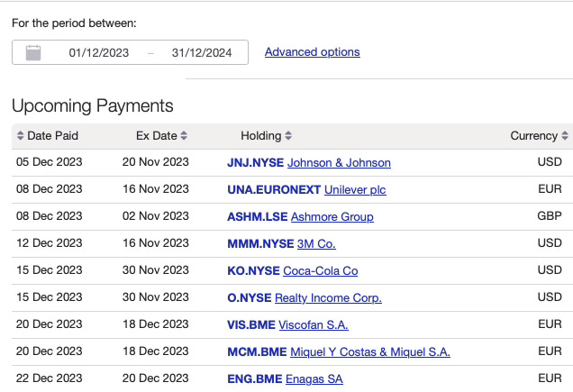The height and width of the screenshot is (392, 573).
Task: Click the ASHM.LSE ticker code
Action: (258, 217)
